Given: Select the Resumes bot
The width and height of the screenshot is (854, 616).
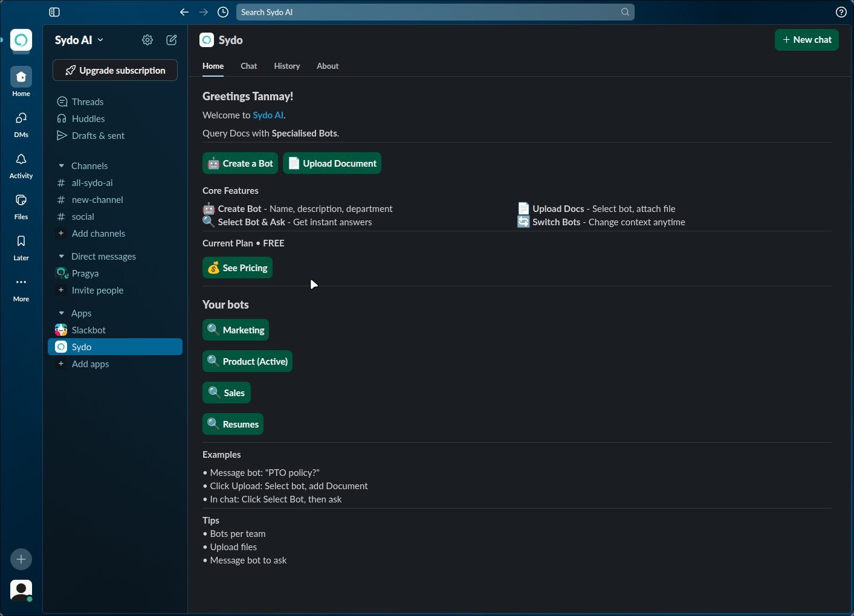Looking at the screenshot, I should pos(233,424).
